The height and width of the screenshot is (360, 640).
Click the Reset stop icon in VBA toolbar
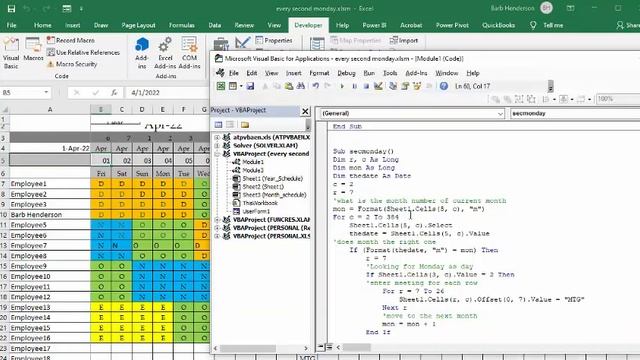[366, 86]
